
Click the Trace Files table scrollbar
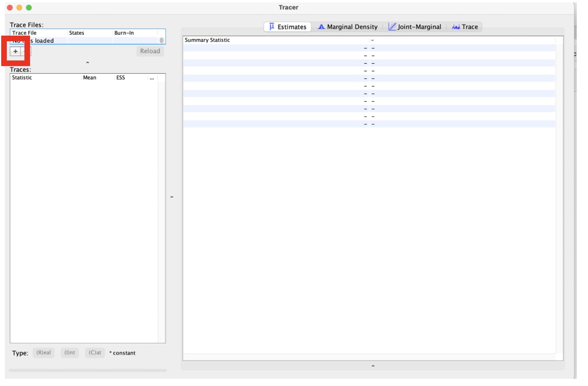coord(161,40)
